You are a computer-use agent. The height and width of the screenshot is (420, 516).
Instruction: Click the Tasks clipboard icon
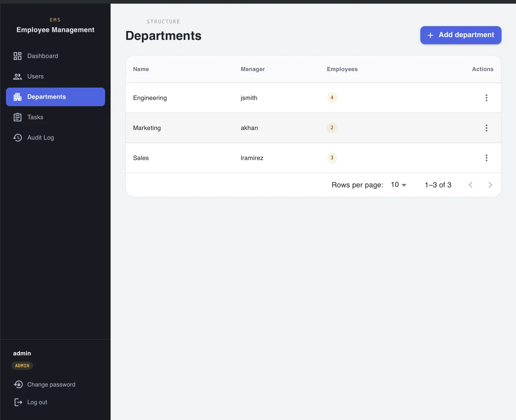click(x=17, y=117)
